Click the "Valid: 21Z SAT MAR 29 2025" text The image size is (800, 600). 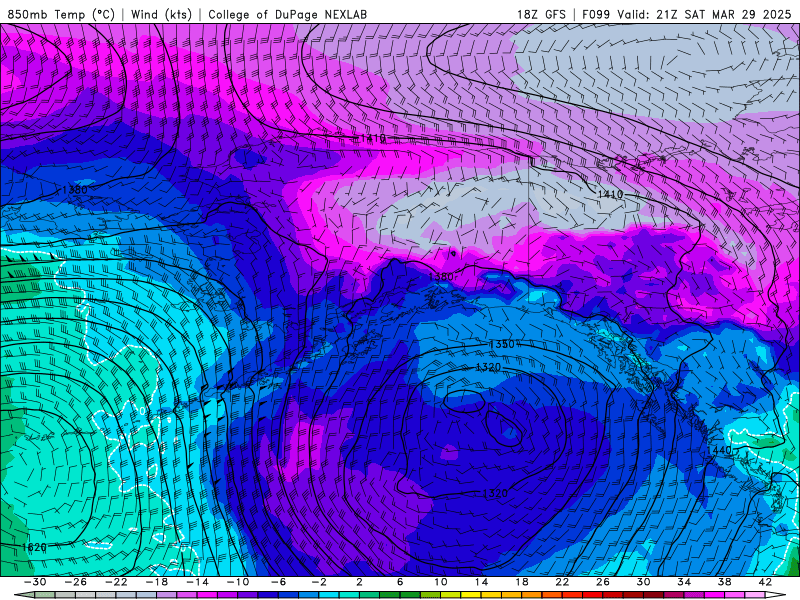click(x=705, y=15)
